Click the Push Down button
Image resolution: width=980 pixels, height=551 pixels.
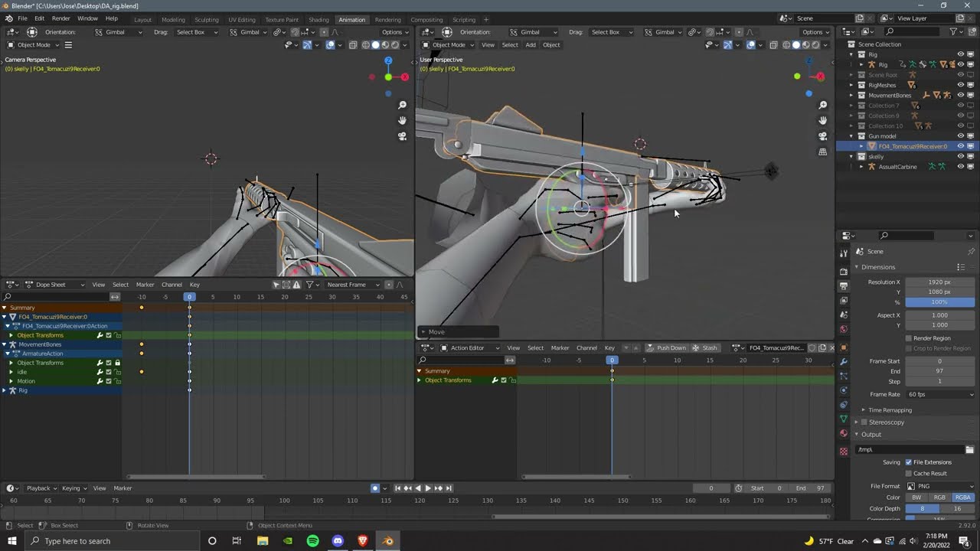point(666,348)
